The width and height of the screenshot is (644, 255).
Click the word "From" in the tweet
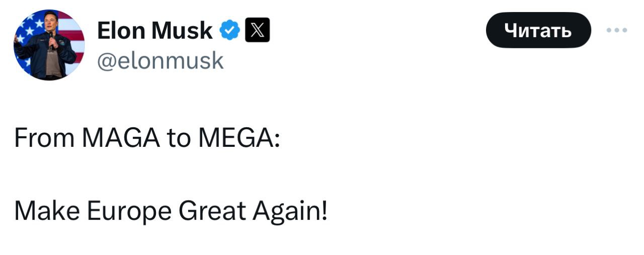(x=44, y=138)
